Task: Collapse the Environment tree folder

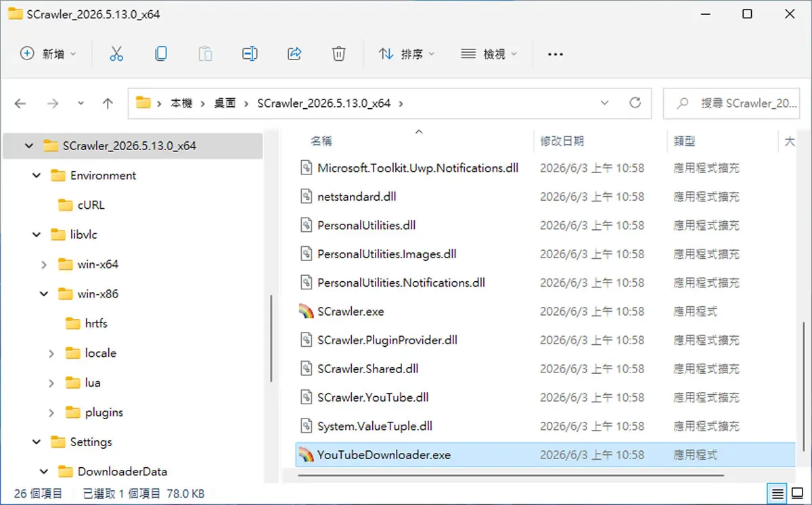Action: tap(36, 176)
